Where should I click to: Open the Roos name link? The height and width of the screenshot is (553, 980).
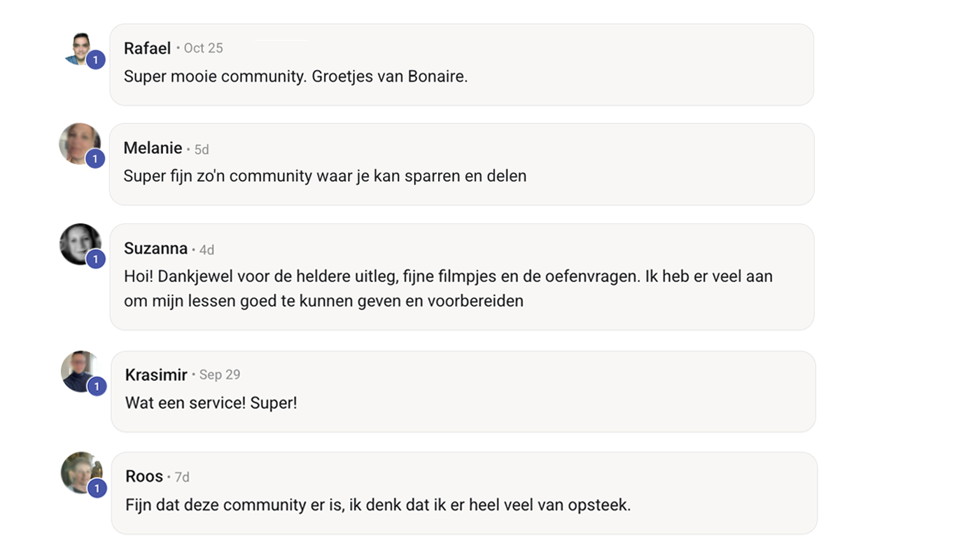(x=144, y=477)
